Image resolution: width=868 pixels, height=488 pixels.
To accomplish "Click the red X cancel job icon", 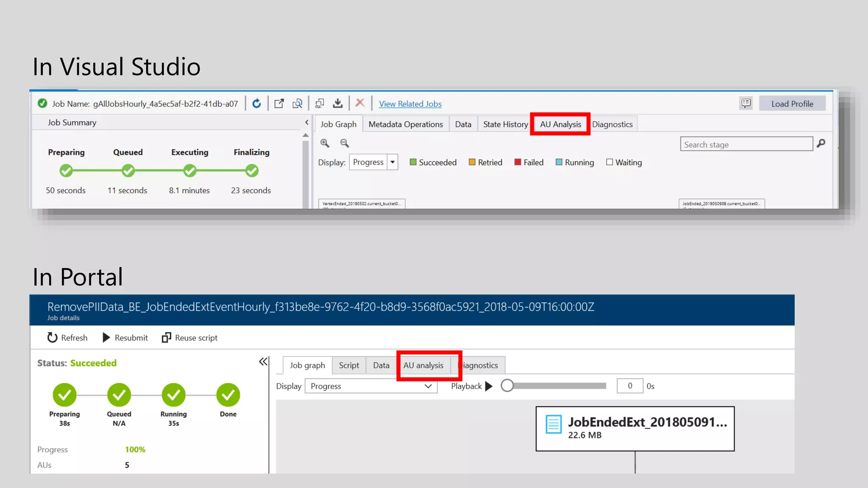I will click(x=360, y=103).
